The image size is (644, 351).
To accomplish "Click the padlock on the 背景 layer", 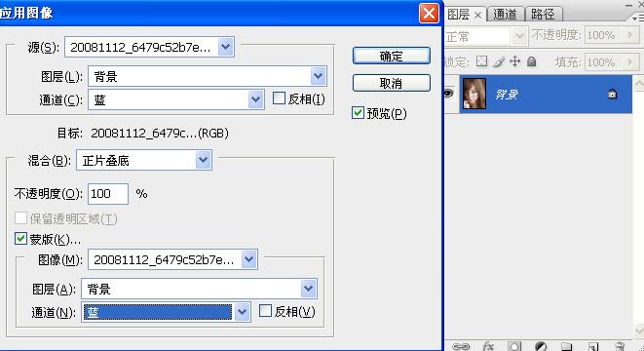I will 612,95.
